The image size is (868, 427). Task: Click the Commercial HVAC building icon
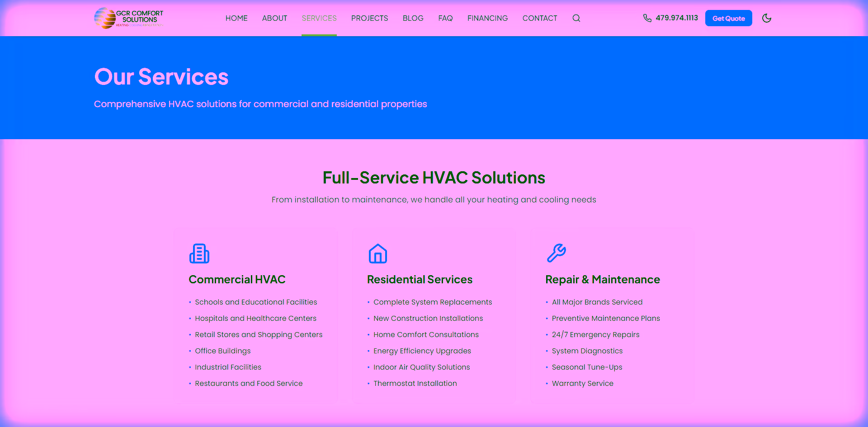[199, 253]
